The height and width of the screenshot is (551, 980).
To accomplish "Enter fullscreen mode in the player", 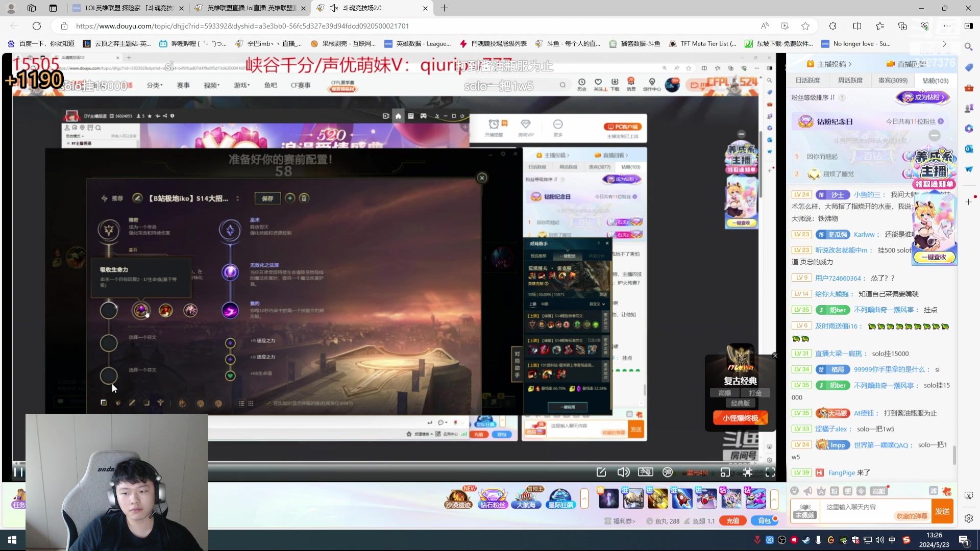I will (x=770, y=472).
